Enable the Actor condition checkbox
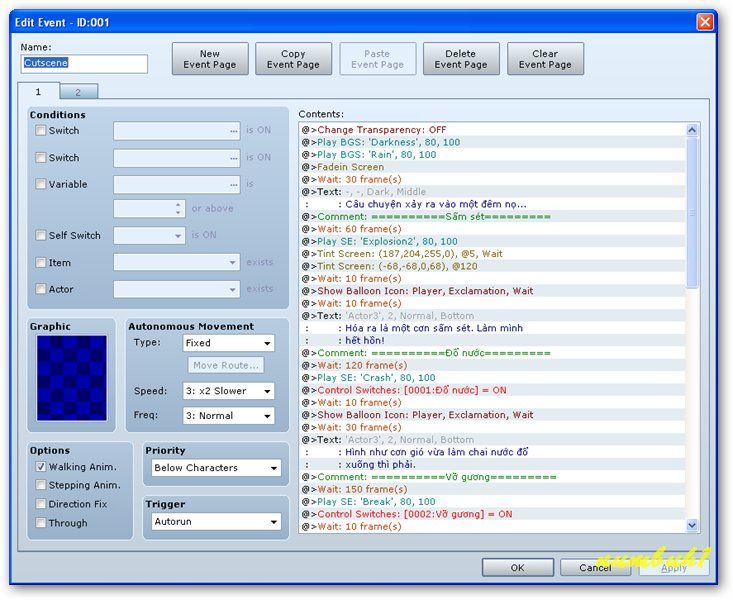733x600 pixels. (41, 289)
